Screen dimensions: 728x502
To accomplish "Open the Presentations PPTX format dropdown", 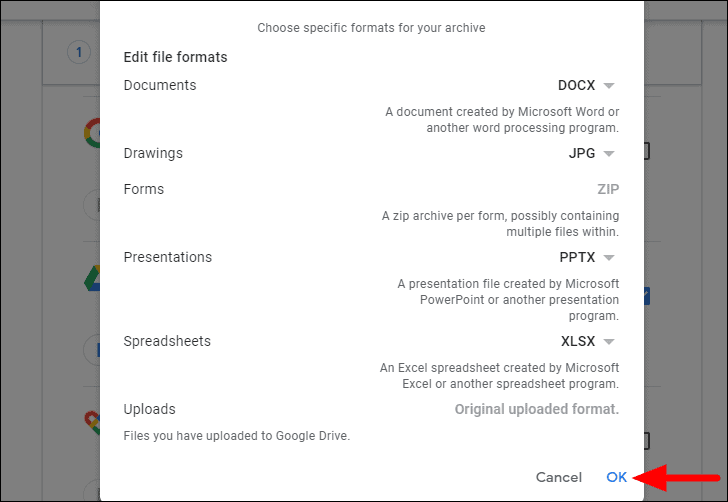I will pos(587,258).
